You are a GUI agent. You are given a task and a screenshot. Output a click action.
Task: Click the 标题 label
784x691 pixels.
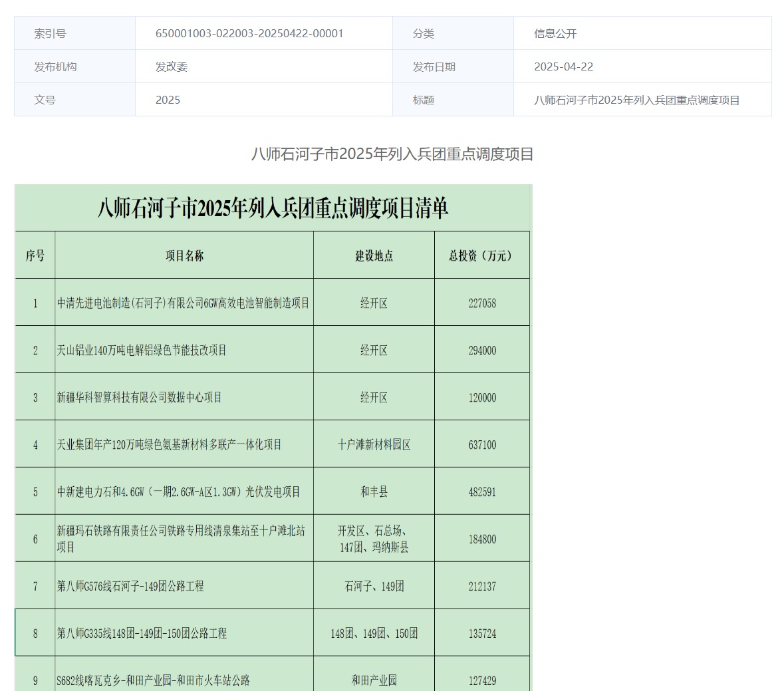(x=423, y=100)
